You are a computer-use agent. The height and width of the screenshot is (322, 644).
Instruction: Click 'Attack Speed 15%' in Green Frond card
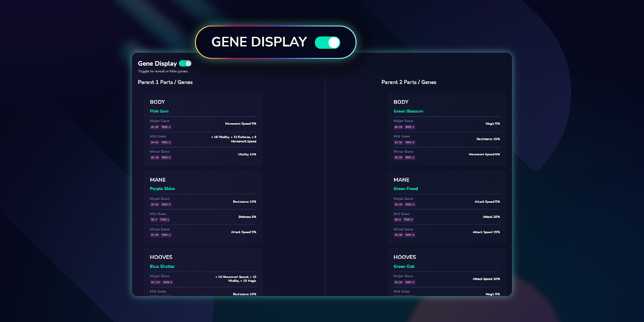pyautogui.click(x=486, y=232)
